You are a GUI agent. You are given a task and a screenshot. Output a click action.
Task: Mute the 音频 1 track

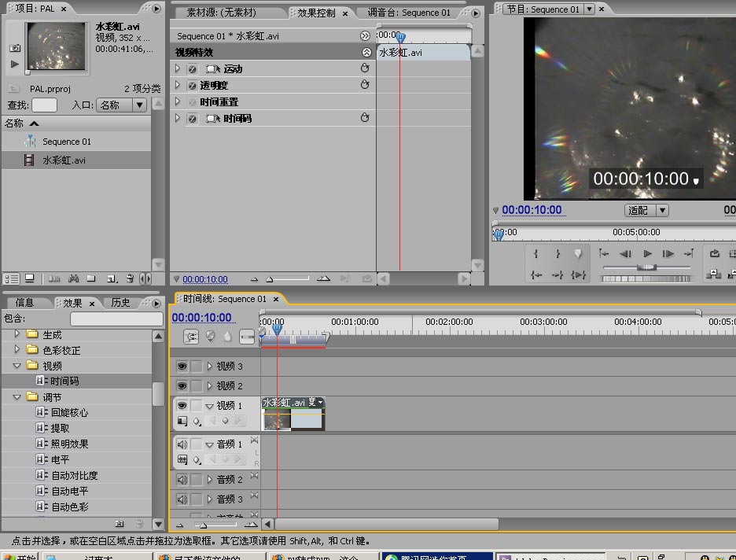pos(182,444)
